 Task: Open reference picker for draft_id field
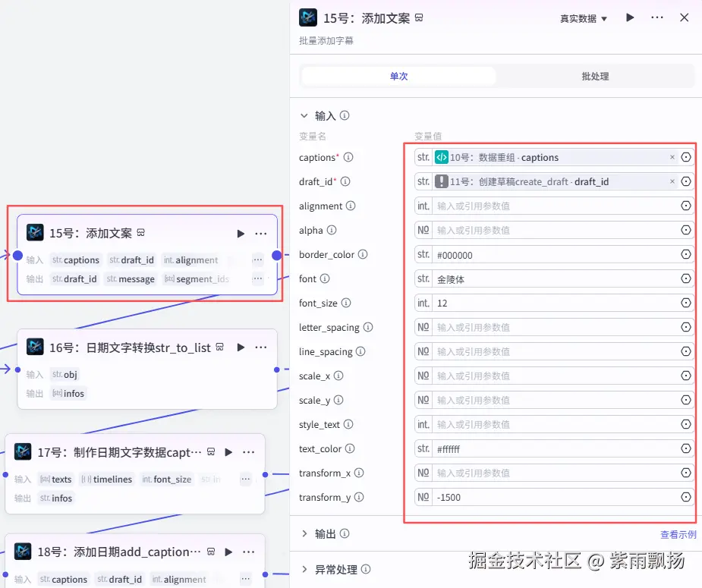(x=686, y=181)
